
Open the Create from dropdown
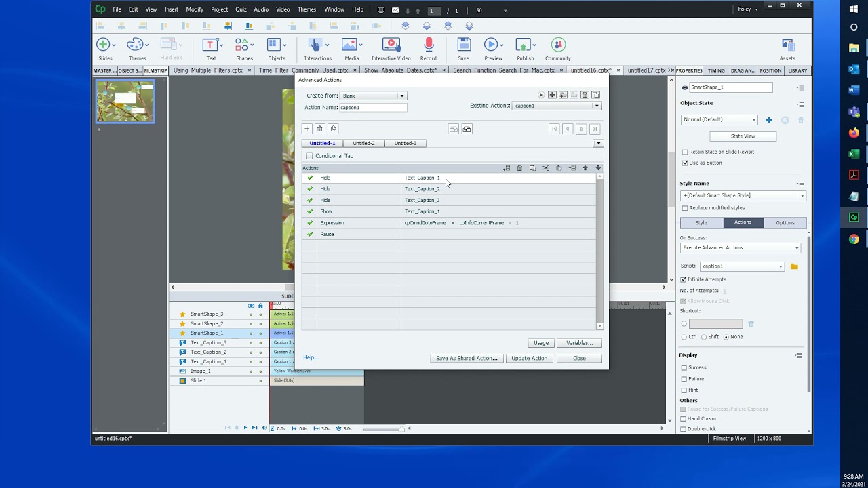click(x=372, y=96)
